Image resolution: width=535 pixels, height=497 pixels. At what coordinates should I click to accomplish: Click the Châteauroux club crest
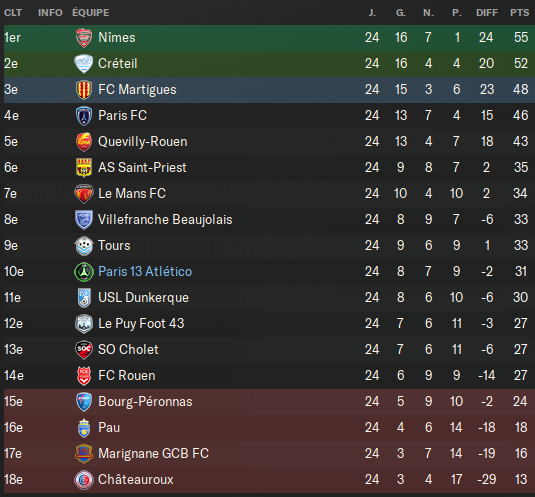(84, 480)
